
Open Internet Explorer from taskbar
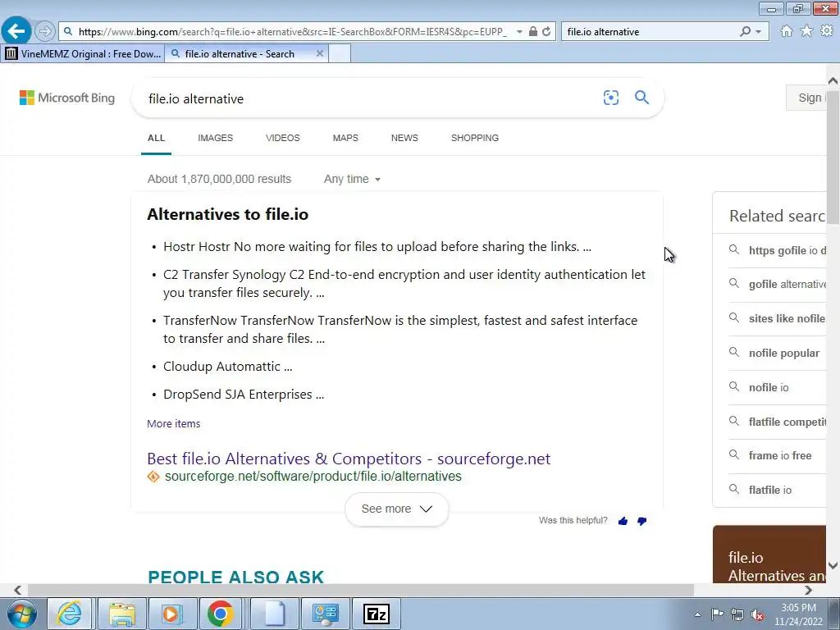[x=69, y=614]
